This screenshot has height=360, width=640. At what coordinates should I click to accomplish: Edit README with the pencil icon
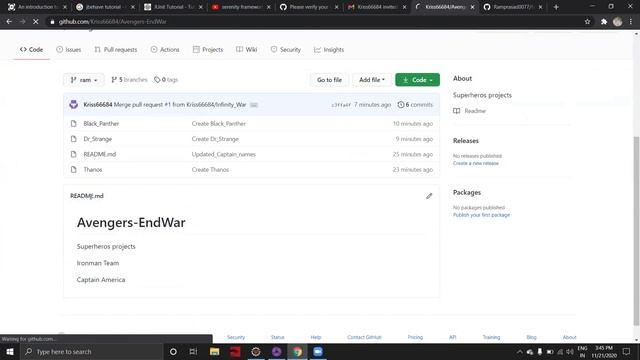point(429,196)
